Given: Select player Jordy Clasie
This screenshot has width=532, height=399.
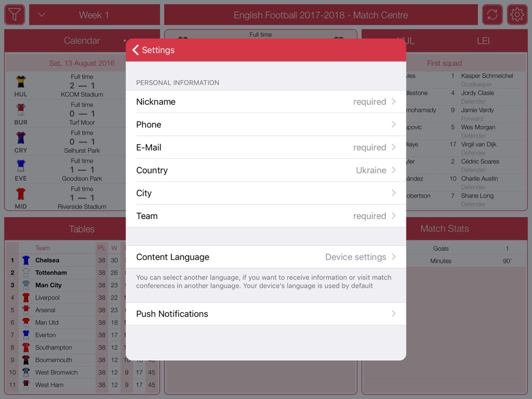Looking at the screenshot, I should point(477,93).
